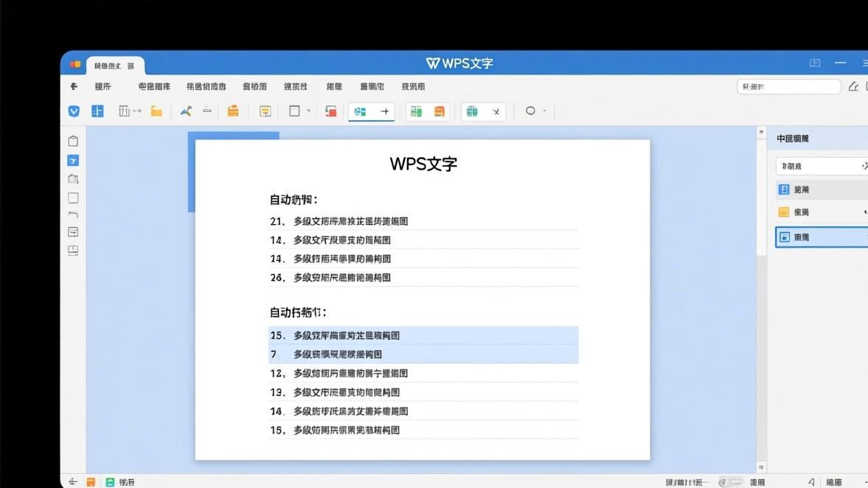The image size is (868, 488).
Task: Click the orange icon in the status bar
Action: (x=91, y=482)
